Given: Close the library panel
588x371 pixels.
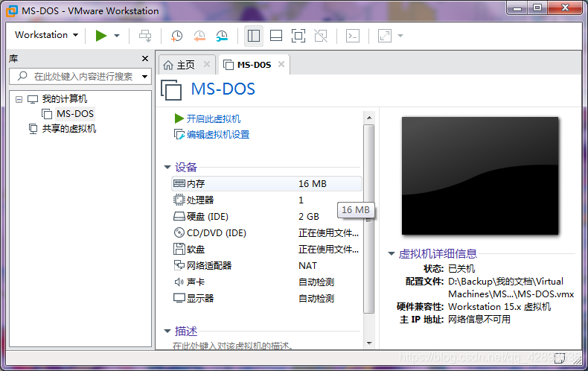Looking at the screenshot, I should [145, 59].
